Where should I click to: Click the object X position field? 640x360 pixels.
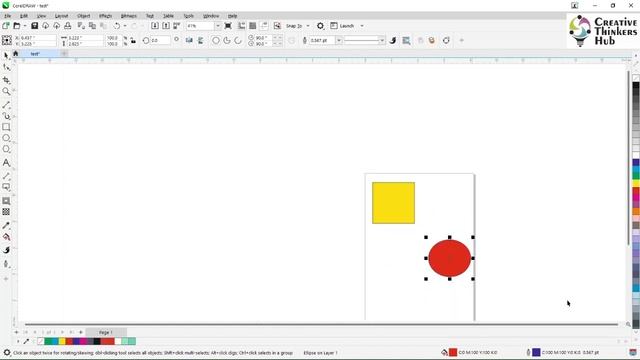coord(38,38)
